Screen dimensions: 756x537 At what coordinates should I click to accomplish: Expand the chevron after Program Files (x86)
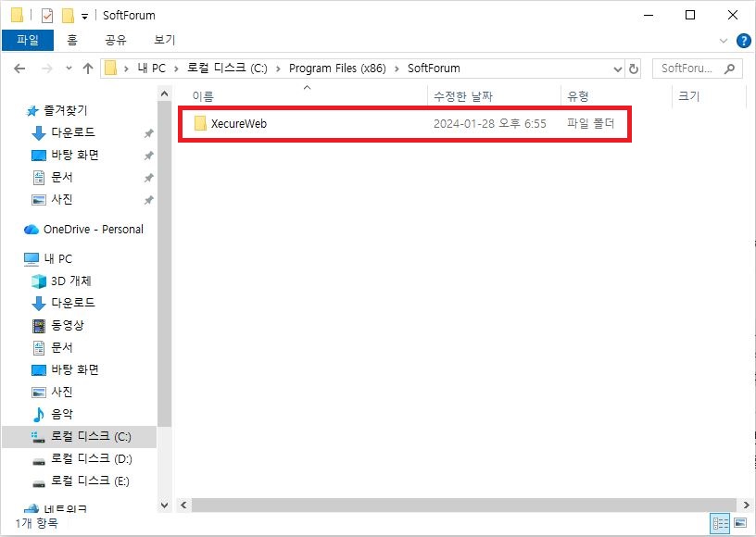(397, 69)
